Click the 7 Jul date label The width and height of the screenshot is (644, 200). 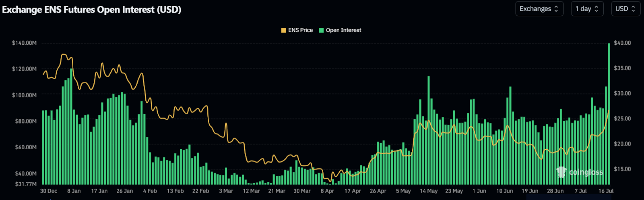pyautogui.click(x=581, y=191)
